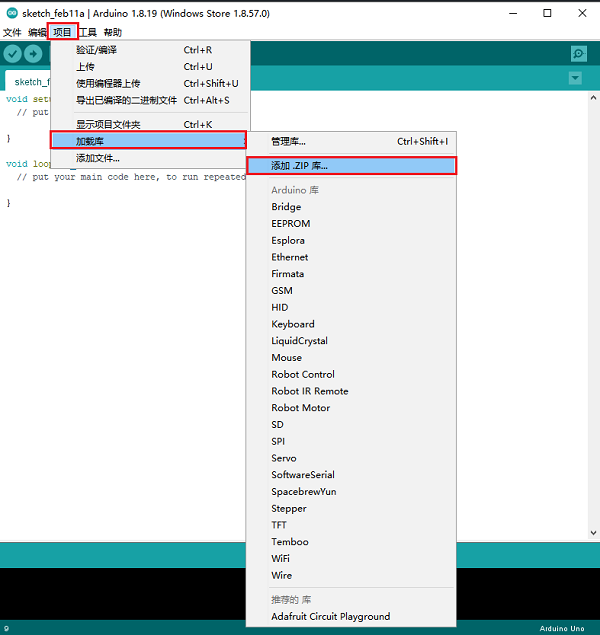Choose 导出已编译的二进制文件 entry

(150, 100)
